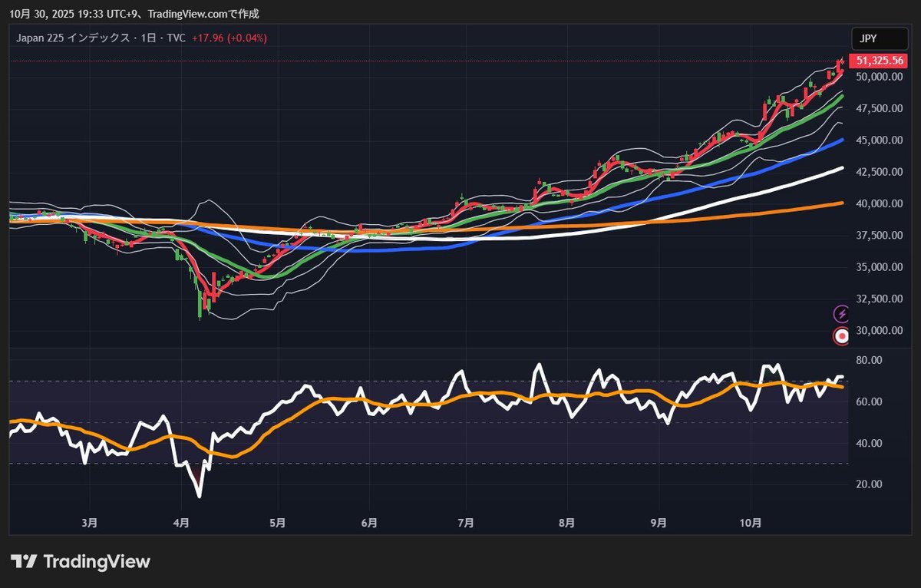Select the 7月 label on the time axis
The image size is (921, 588).
pos(466,524)
